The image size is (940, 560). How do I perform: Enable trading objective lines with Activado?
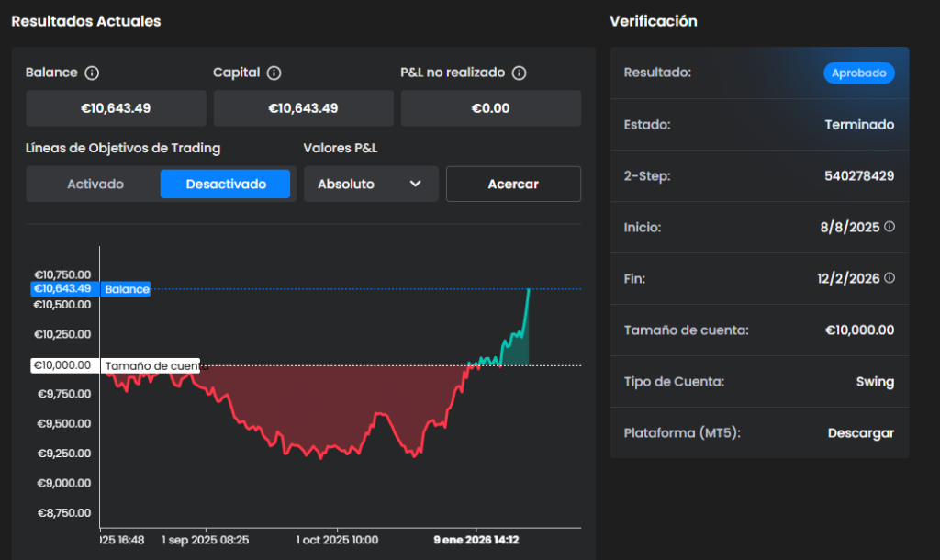pos(95,185)
